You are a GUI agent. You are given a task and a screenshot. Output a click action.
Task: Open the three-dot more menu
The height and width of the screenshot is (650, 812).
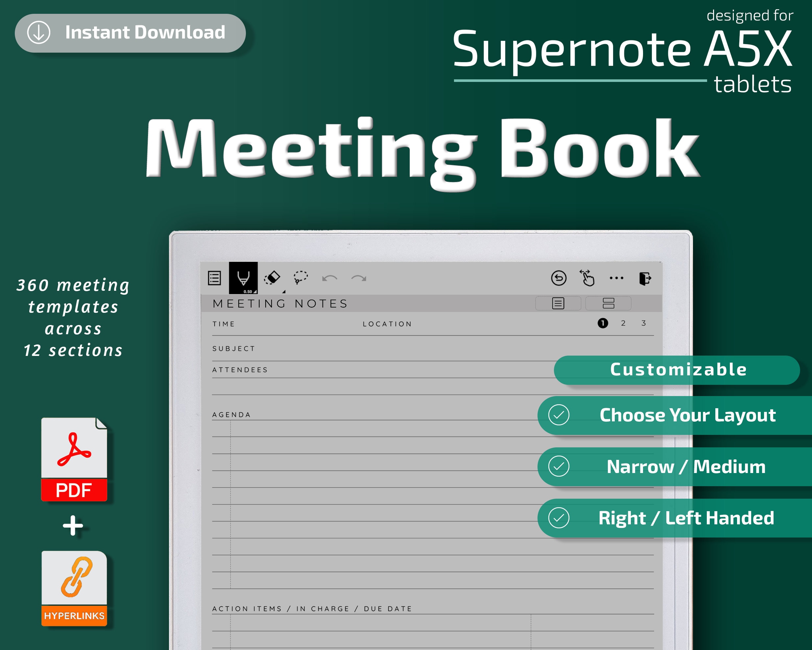point(616,278)
